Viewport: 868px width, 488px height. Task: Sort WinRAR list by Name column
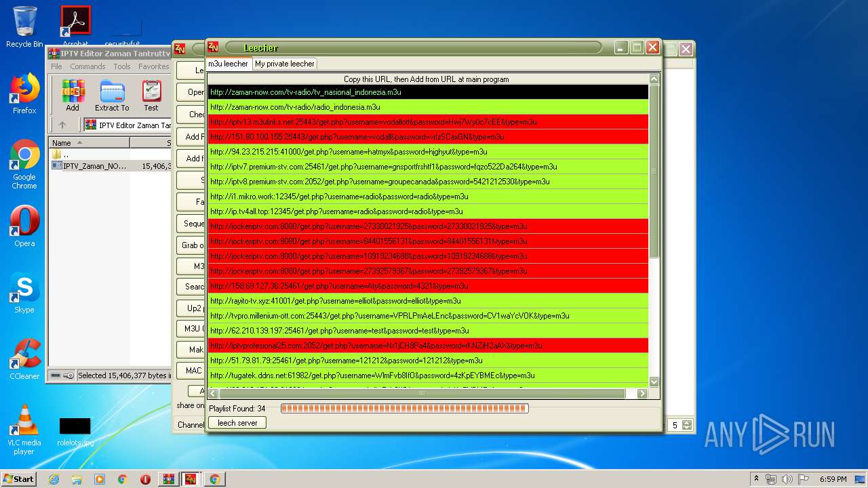click(89, 143)
